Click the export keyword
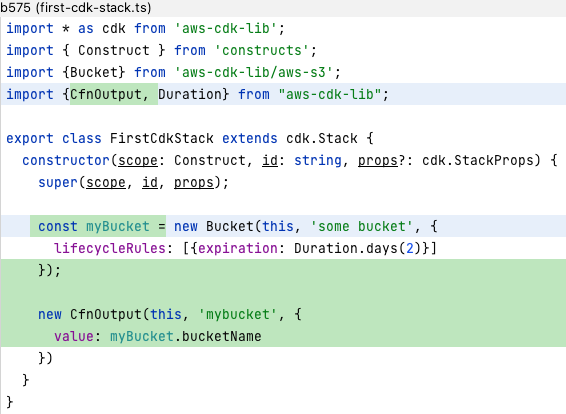The image size is (566, 414). [30, 138]
